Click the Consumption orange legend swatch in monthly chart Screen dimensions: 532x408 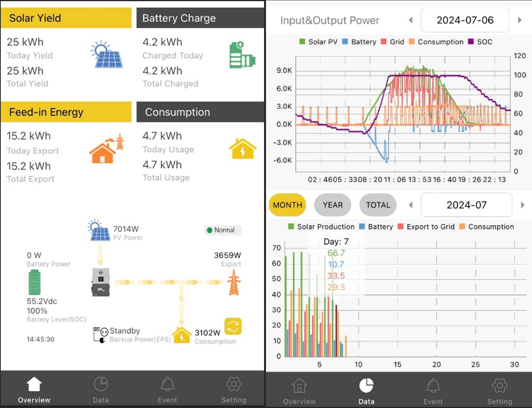[x=462, y=227]
